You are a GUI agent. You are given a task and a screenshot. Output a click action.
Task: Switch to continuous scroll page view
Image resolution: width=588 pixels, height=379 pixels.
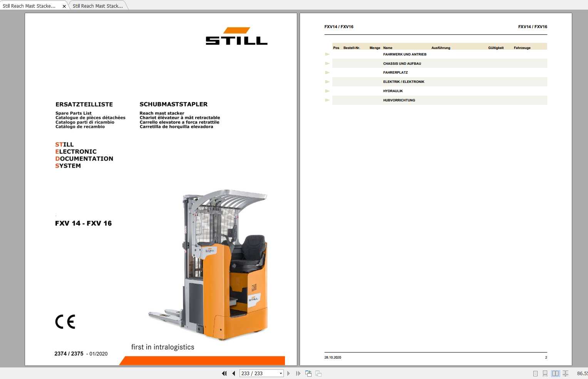(x=545, y=373)
